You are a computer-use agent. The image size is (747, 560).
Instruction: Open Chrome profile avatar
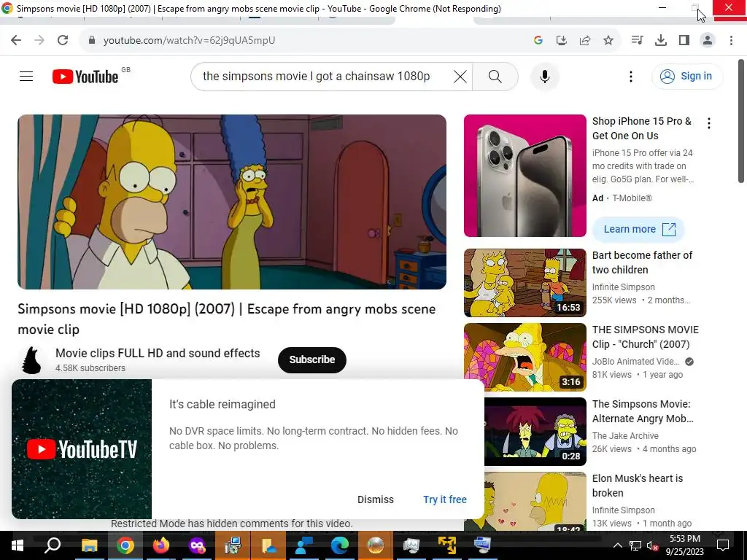(x=708, y=41)
